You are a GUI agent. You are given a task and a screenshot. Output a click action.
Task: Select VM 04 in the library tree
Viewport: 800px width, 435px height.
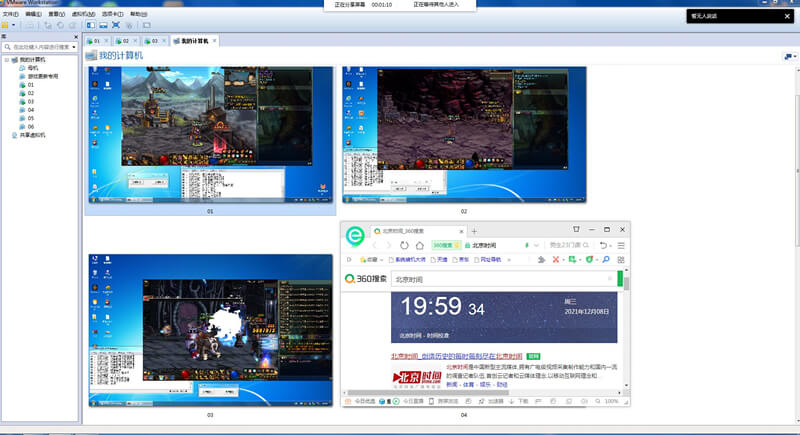31,110
